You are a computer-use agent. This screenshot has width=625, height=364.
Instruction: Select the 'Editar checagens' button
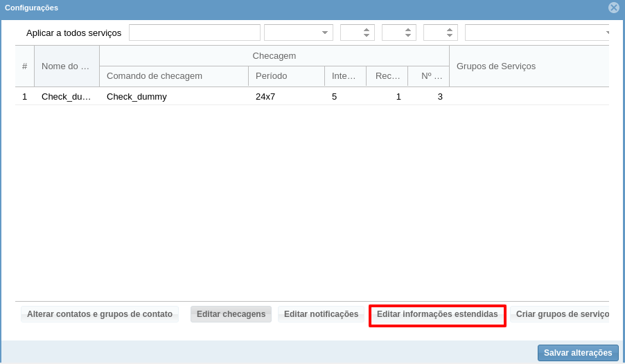[x=231, y=314]
